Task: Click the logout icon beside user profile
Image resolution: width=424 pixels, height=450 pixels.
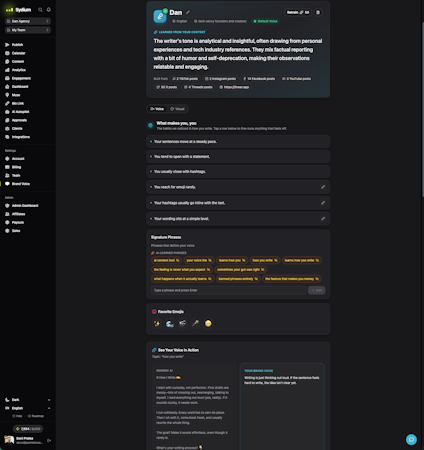Action: [x=49, y=440]
